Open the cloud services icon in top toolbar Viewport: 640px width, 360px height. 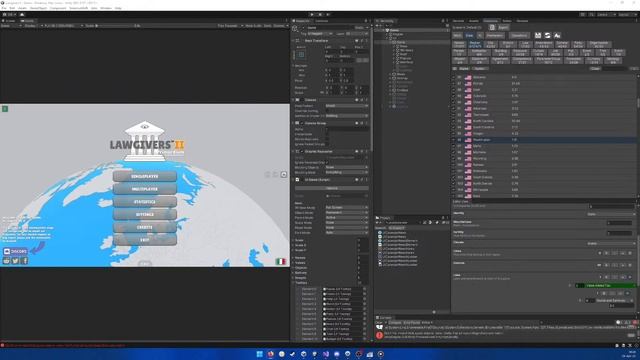coord(22,15)
